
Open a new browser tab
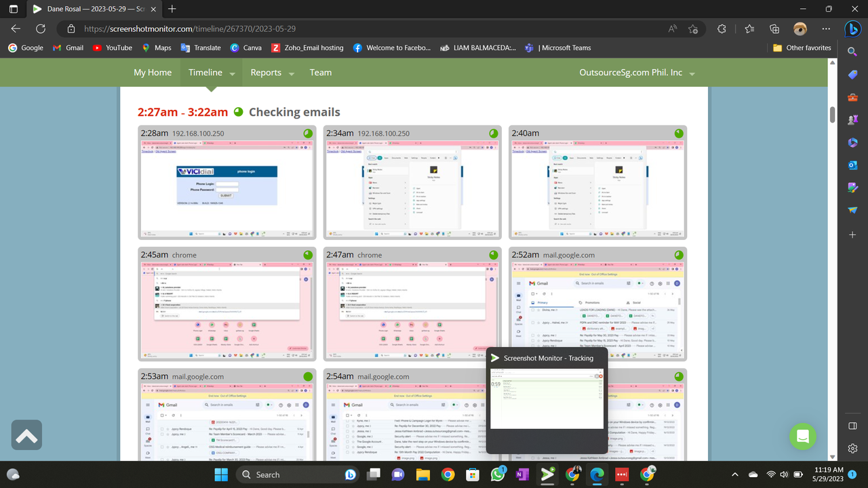tap(172, 9)
